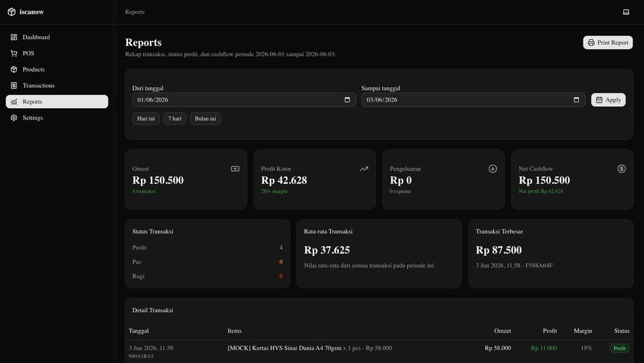Click the dollar circle icon on Net Cashflow card

[x=621, y=168]
